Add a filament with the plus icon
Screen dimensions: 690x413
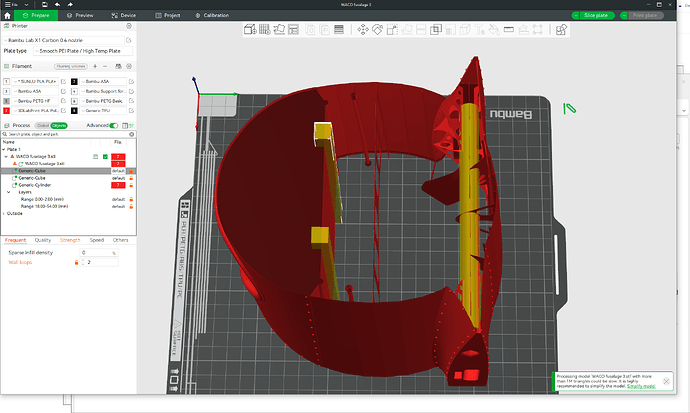pyautogui.click(x=95, y=66)
